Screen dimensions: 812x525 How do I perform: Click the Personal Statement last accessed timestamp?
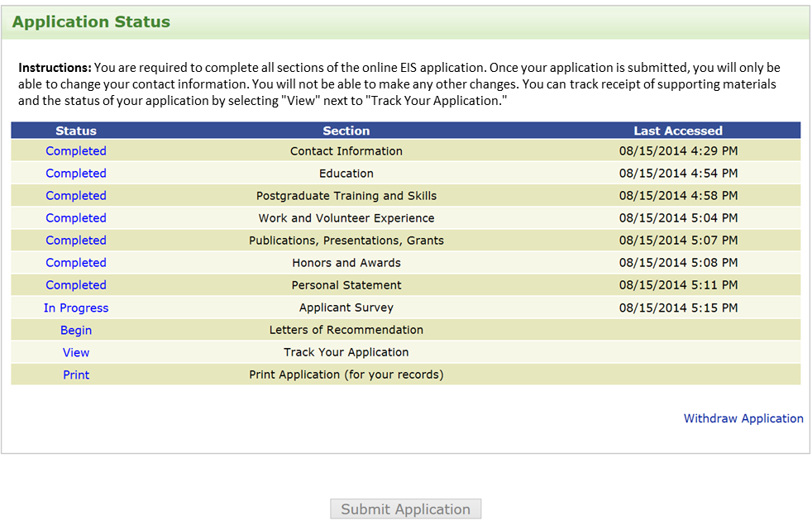tap(678, 285)
